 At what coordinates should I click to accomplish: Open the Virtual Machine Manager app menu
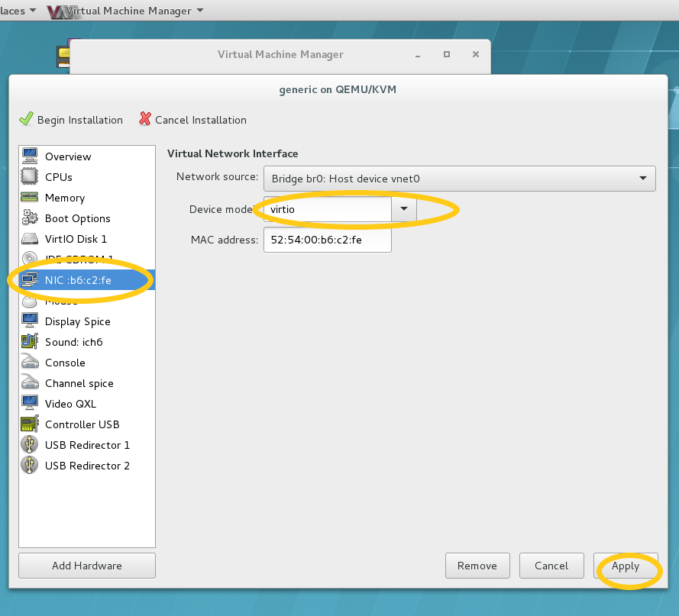click(125, 11)
